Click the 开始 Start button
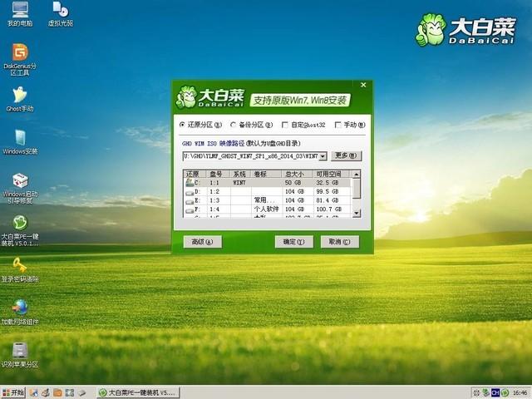Viewport: 532px width, 399px height. coord(13,393)
